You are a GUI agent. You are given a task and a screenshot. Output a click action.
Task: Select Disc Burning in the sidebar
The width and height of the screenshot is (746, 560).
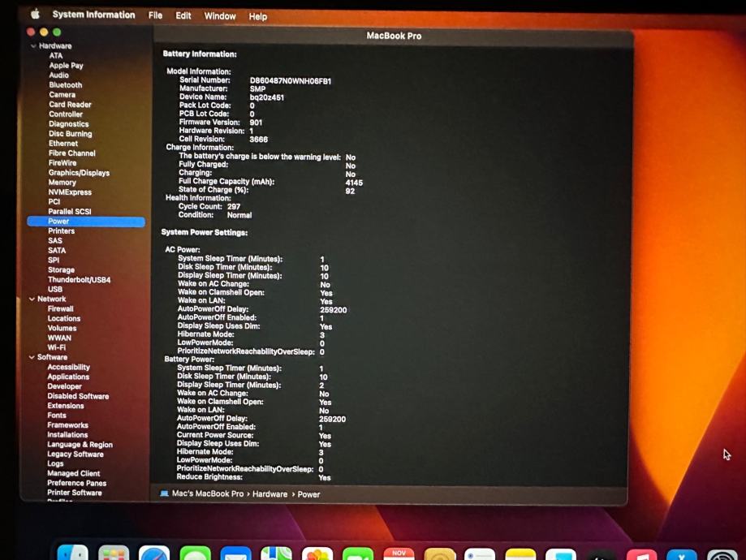pos(71,134)
